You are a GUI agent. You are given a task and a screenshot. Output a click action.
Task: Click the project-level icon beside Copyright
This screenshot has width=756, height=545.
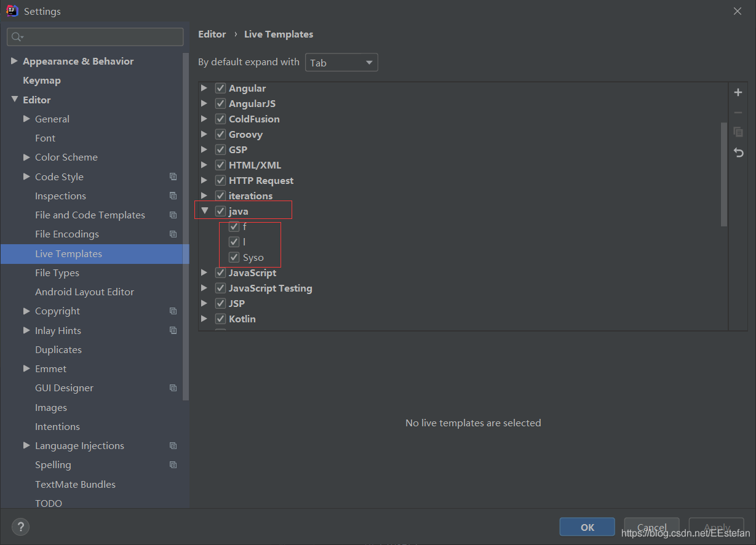[173, 311]
